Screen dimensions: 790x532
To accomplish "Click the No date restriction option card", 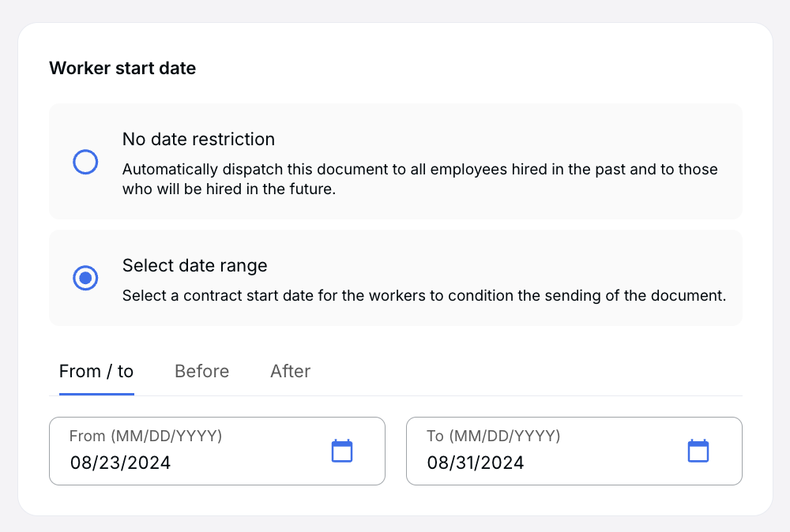I will point(395,161).
